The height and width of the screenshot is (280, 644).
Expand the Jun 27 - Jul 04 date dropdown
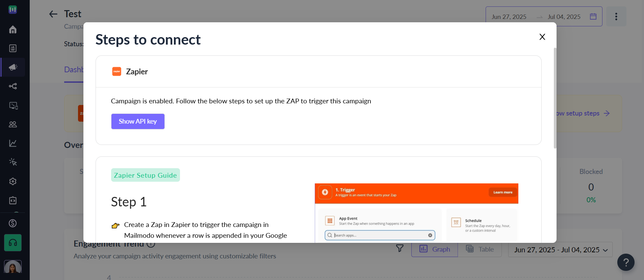[x=560, y=250]
